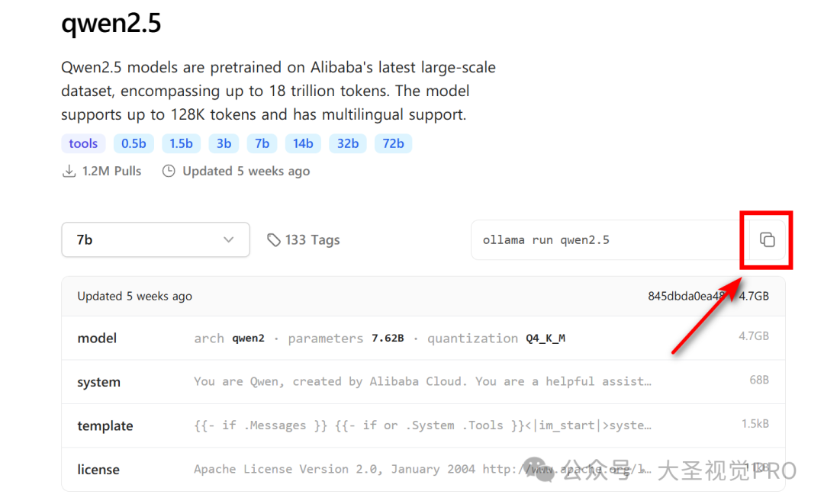This screenshot has height=504, width=824.
Task: Click the ollama run qwen2.5 command field
Action: tap(610, 240)
